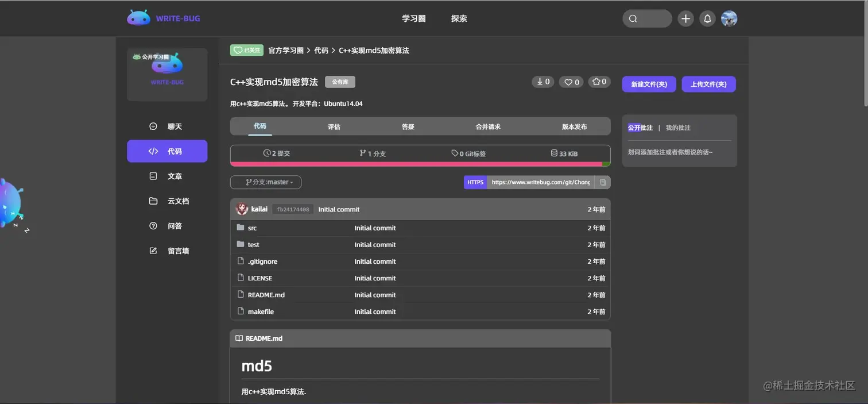The image size is (868, 404).
Task: Toggle the 已关注 follow badge
Action: point(247,50)
